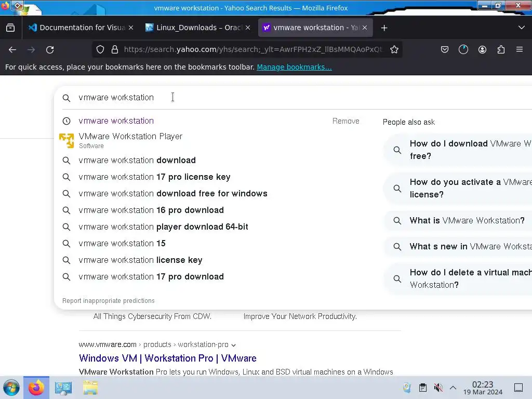The image size is (532, 399).
Task: Click the circular toolbar icon beside Pocket
Action: (x=463, y=49)
